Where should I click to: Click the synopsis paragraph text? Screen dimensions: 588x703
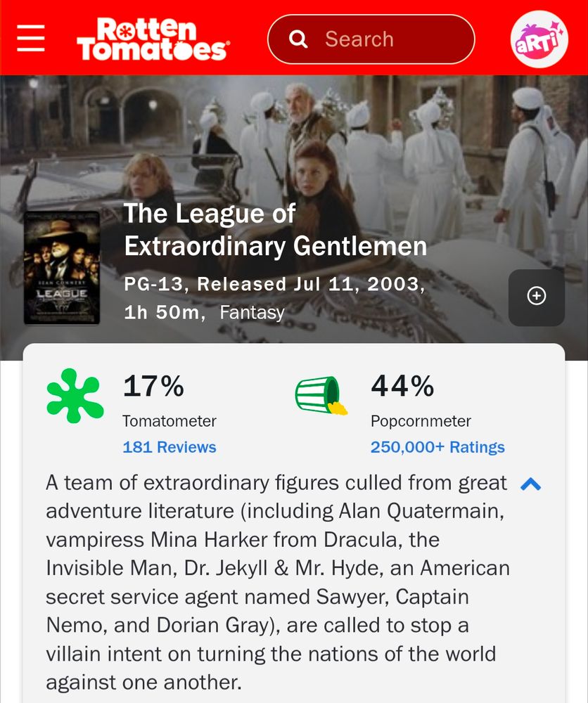[277, 583]
